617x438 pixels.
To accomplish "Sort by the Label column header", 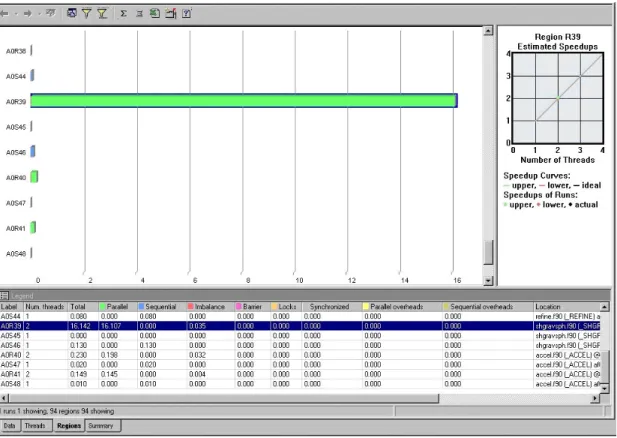I will pos(11,307).
